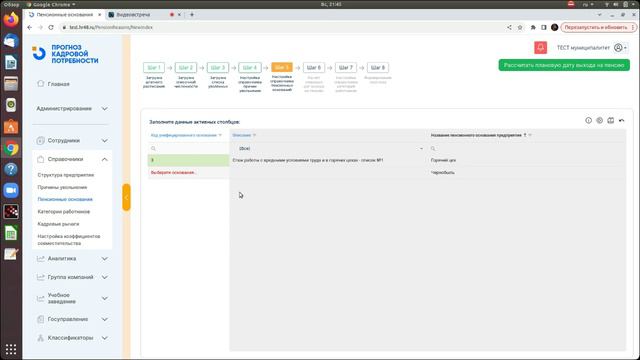
Task: Click the undo arrow icon above the table
Action: click(x=621, y=120)
